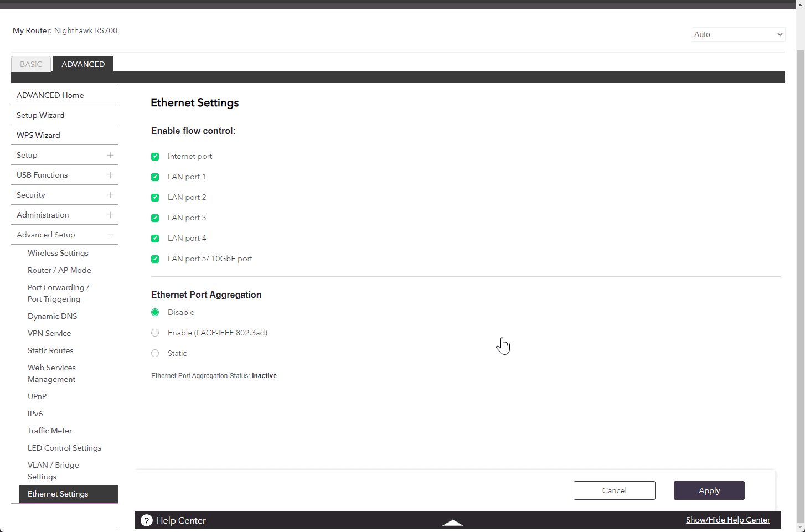Open the Auto language dropdown
This screenshot has width=805, height=532.
pos(738,34)
